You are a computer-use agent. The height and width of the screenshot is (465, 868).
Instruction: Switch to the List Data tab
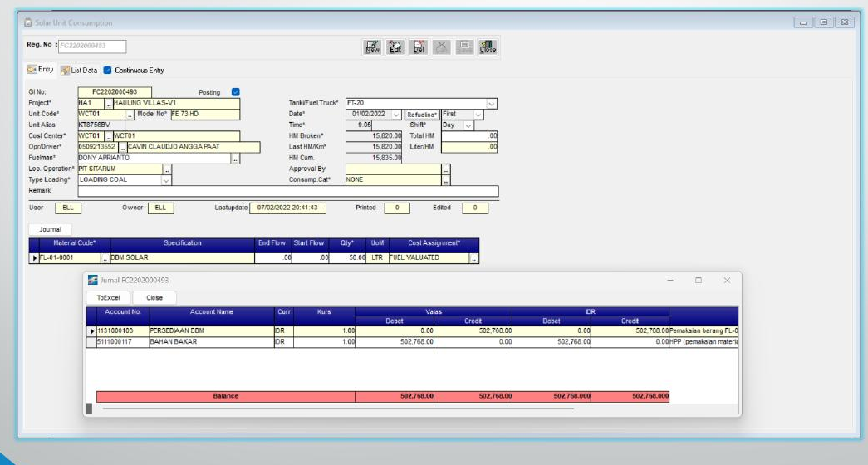(79, 71)
